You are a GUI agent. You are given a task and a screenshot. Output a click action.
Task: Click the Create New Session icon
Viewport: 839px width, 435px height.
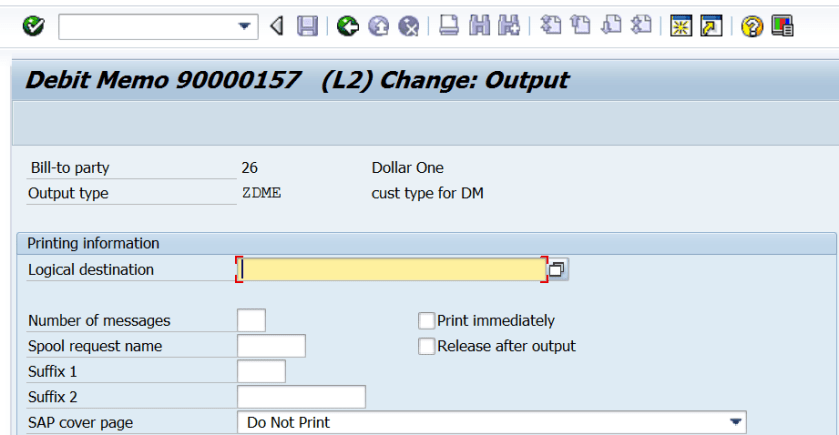681,26
